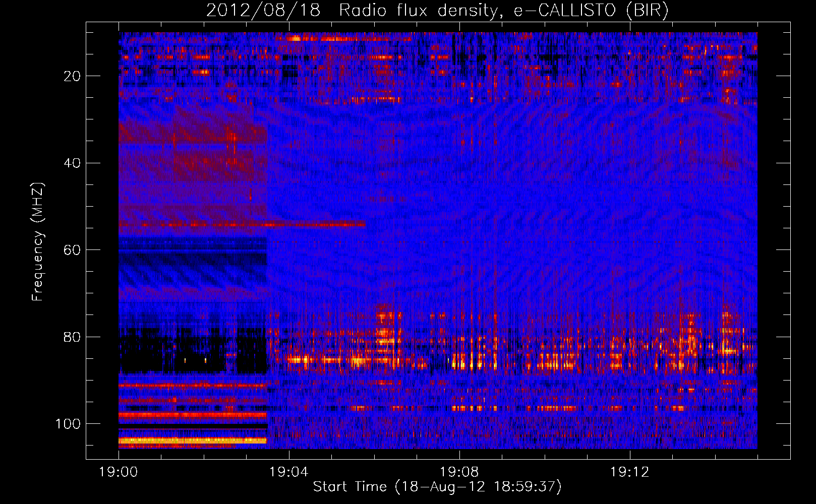Click the '60' frequency tick label

73,250
